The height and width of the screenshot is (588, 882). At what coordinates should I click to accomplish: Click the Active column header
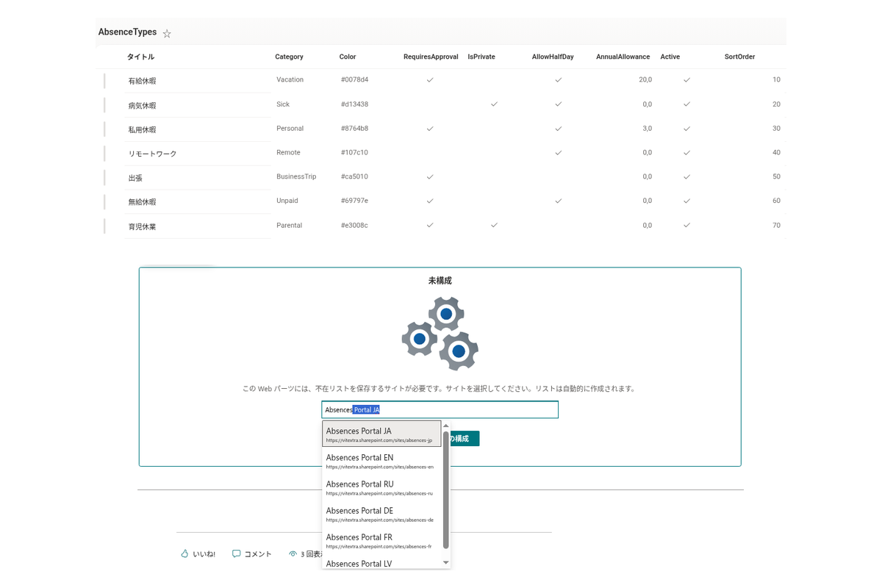click(670, 57)
